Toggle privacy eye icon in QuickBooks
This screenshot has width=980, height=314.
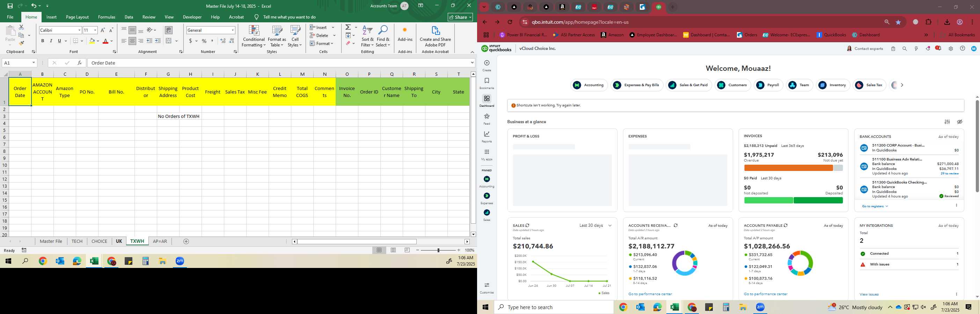point(960,122)
